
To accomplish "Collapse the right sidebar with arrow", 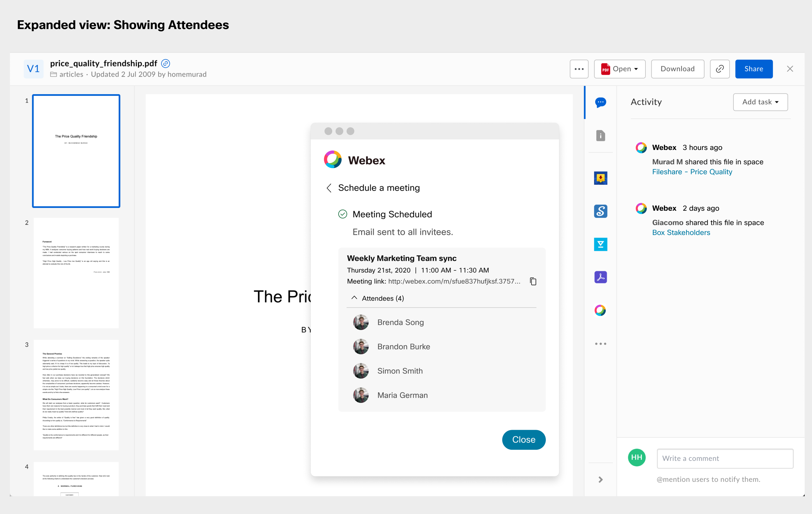I will [600, 479].
